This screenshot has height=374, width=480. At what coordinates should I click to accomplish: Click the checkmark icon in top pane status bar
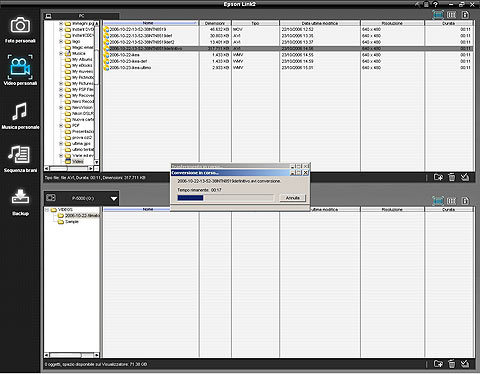465,177
